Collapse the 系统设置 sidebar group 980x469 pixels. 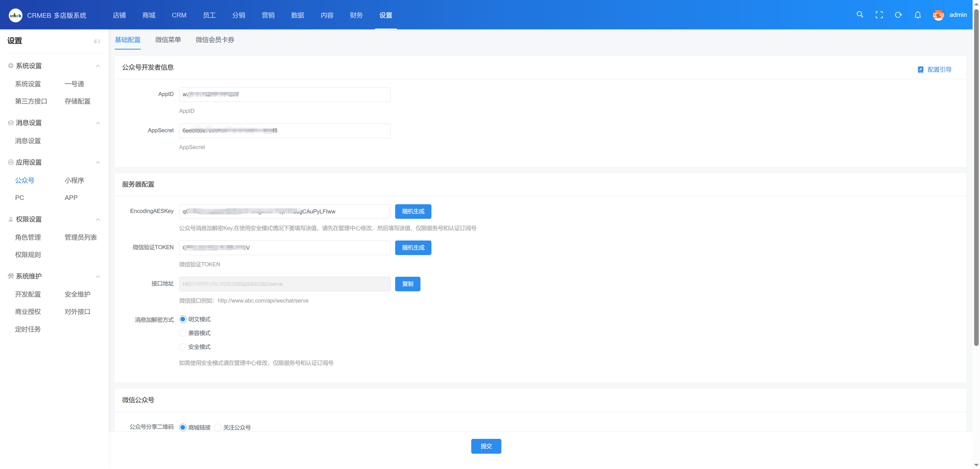[x=98, y=66]
